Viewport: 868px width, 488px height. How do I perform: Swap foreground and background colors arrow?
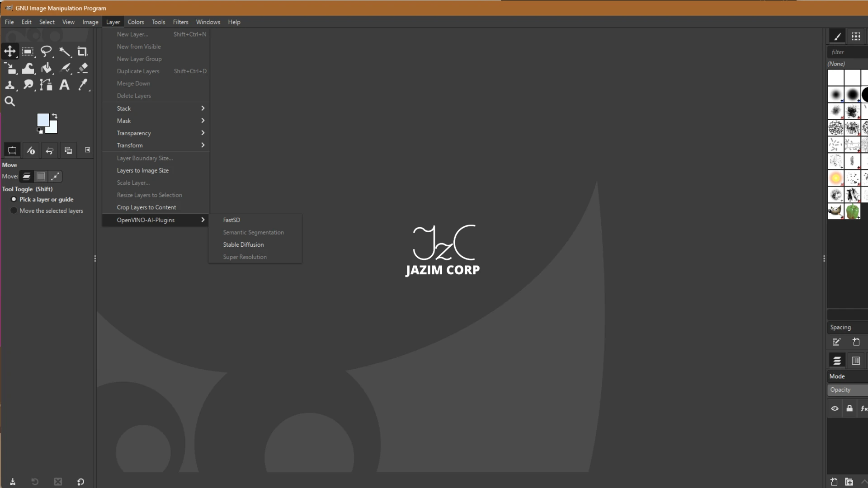tap(55, 116)
